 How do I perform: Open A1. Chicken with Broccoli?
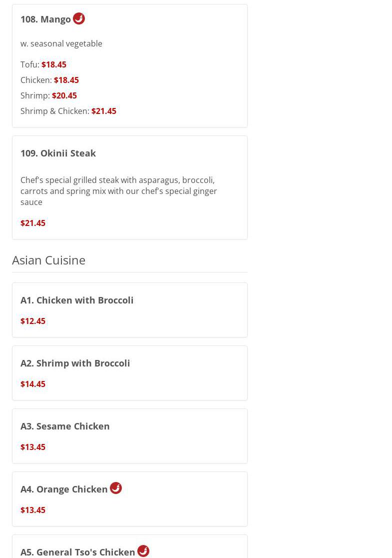[x=77, y=300]
